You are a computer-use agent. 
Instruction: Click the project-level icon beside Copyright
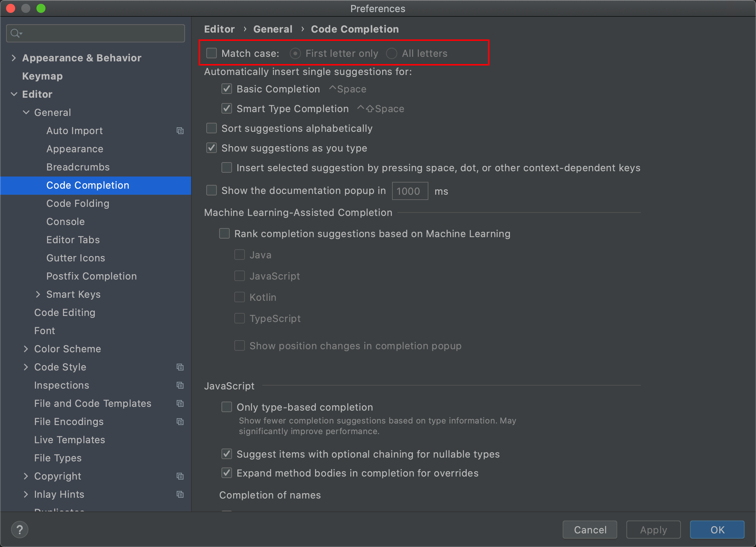click(x=180, y=476)
